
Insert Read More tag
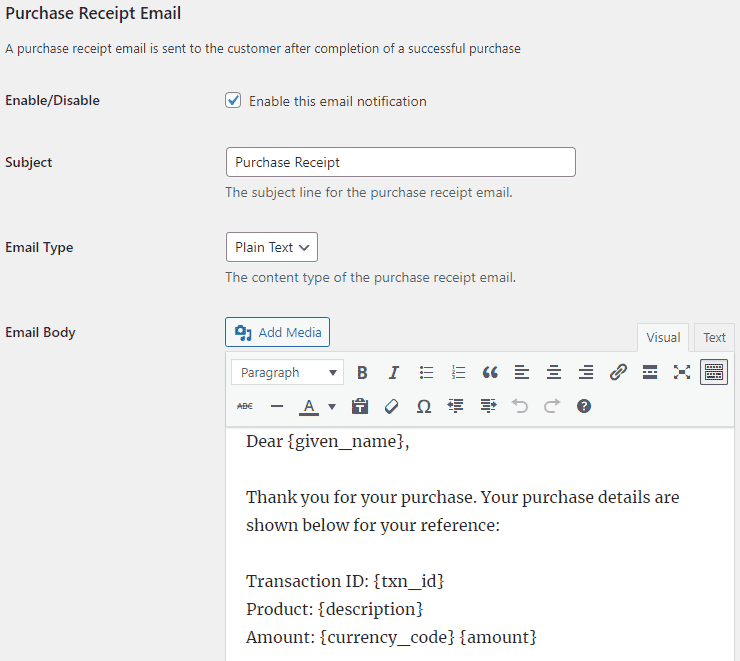pos(650,373)
